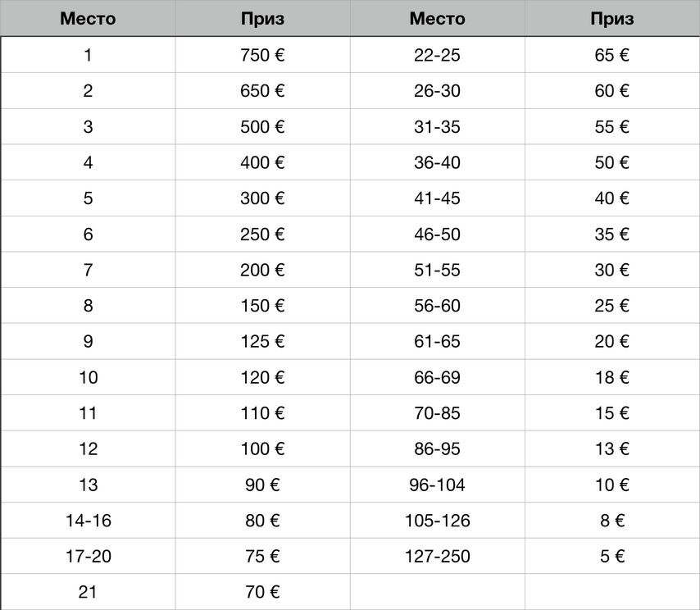Viewport: 700px width, 610px height.
Task: Click the place range 14-16 cell
Action: [88, 521]
